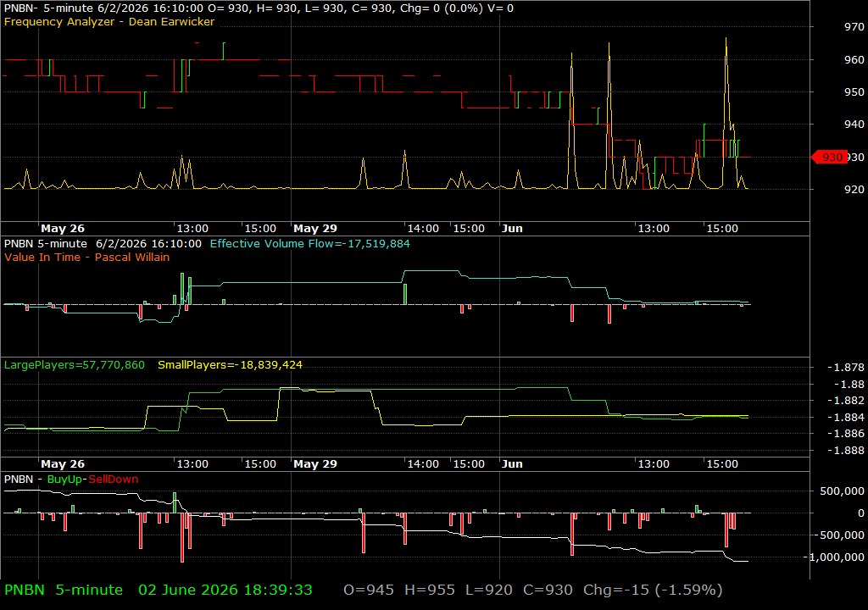The height and width of the screenshot is (610, 868).
Task: Click 'Jun' on lower time axis
Action: pyautogui.click(x=512, y=464)
